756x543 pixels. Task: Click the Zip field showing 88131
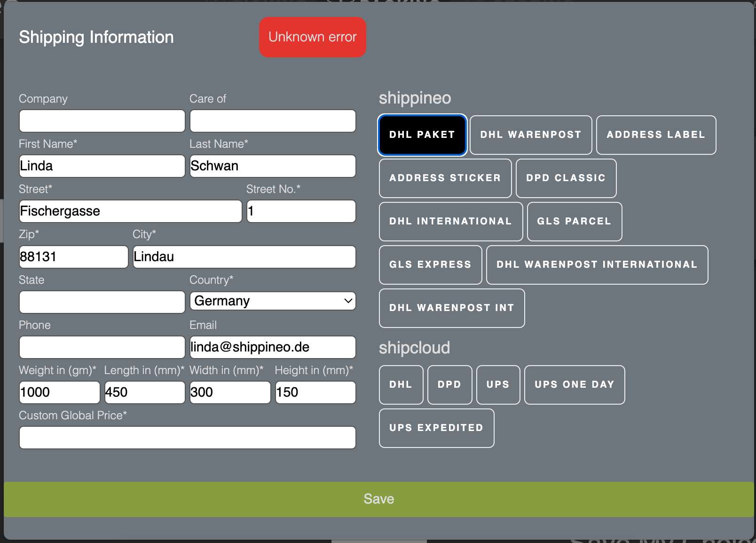pos(74,257)
